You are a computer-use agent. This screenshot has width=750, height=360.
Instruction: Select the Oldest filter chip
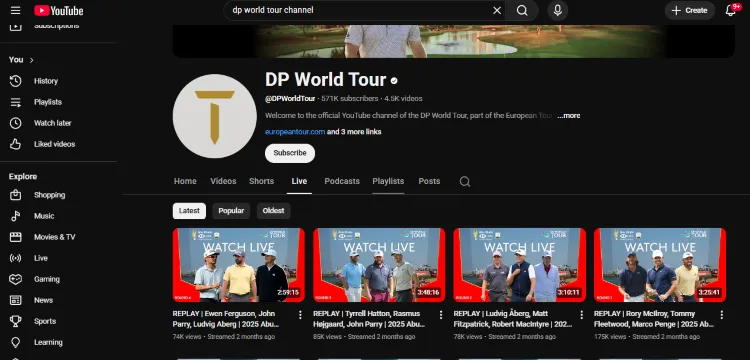coord(273,211)
